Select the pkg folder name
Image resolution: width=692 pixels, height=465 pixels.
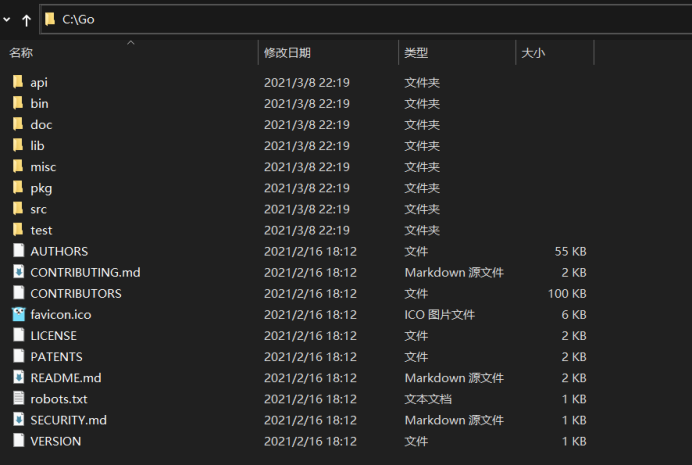(x=41, y=188)
